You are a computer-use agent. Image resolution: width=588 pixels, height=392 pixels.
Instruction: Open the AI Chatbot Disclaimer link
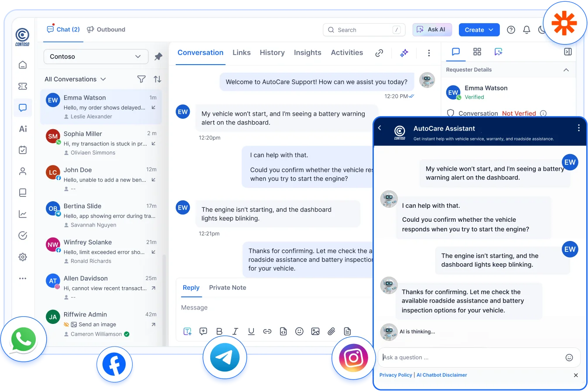pyautogui.click(x=441, y=375)
